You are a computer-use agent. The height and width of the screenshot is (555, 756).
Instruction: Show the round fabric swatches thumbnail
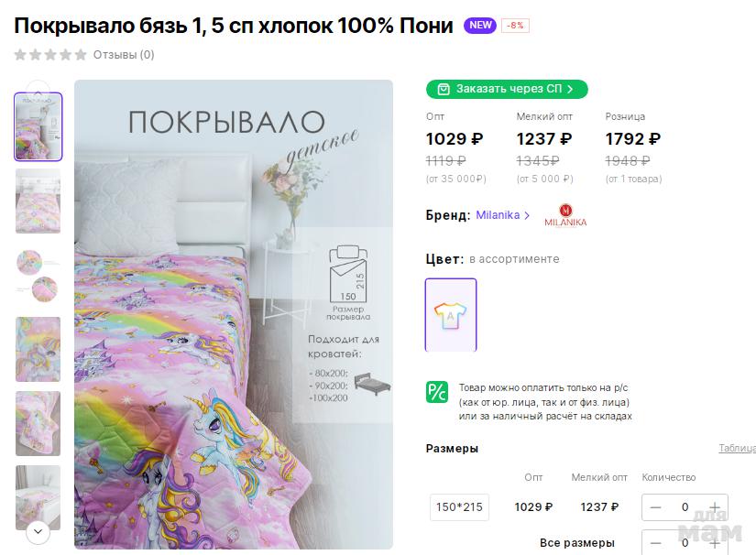pyautogui.click(x=38, y=275)
